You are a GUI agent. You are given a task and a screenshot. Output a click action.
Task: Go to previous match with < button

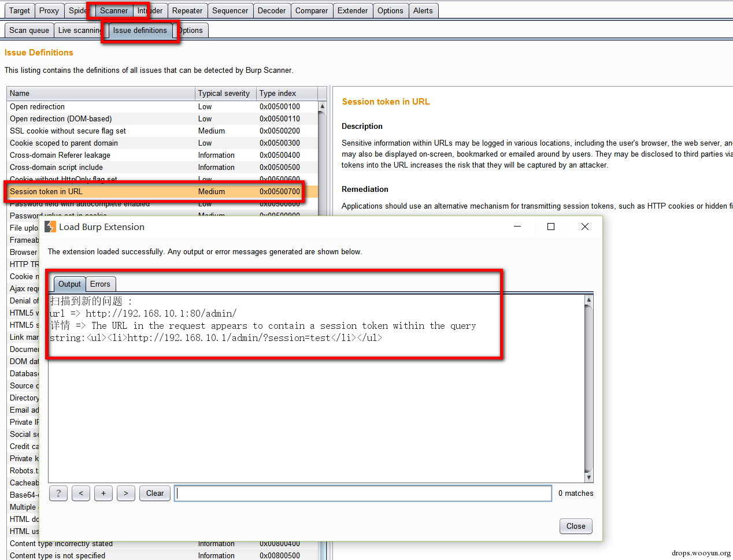pyautogui.click(x=81, y=493)
